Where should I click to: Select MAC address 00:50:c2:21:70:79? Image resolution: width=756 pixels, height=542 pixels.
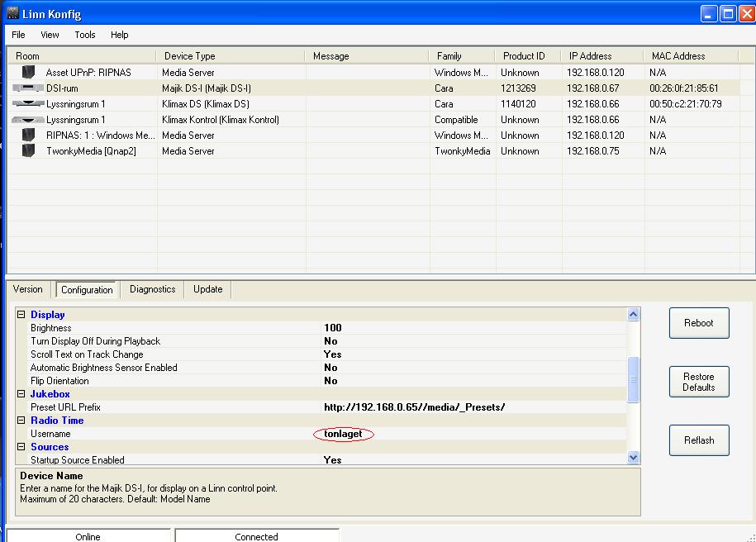pos(686,103)
